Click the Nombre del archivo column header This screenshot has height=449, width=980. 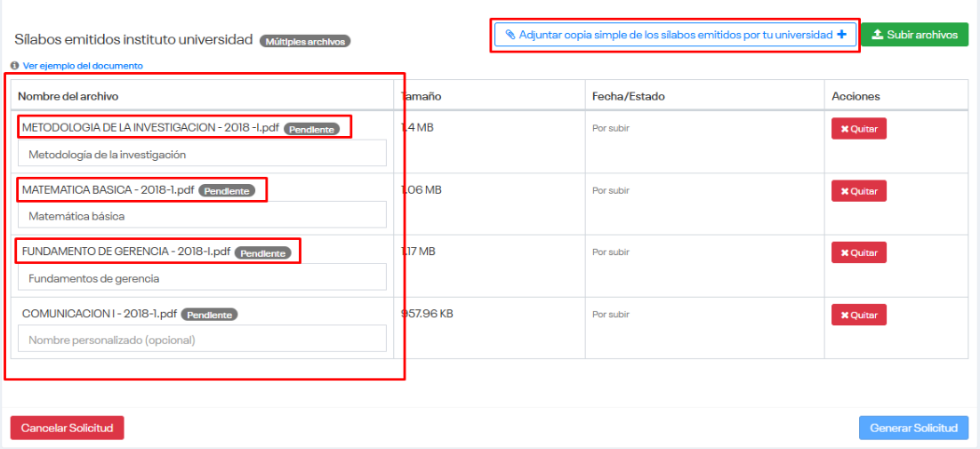(68, 96)
